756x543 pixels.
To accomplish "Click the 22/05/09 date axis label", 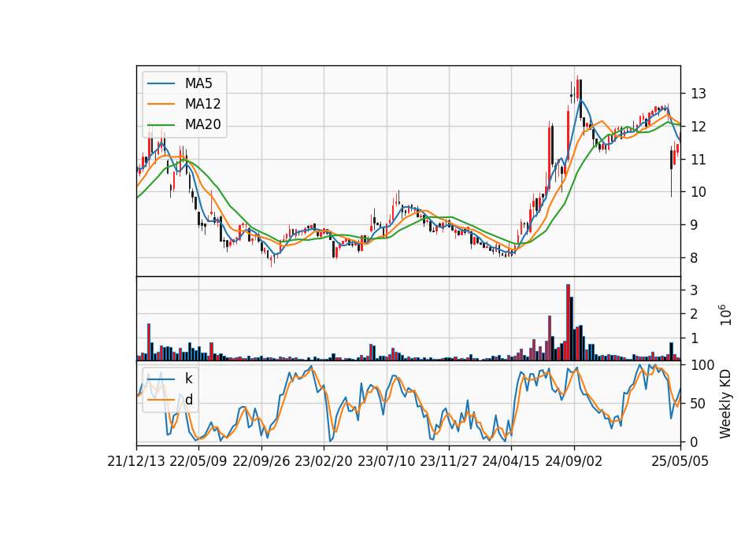I will point(198,462).
